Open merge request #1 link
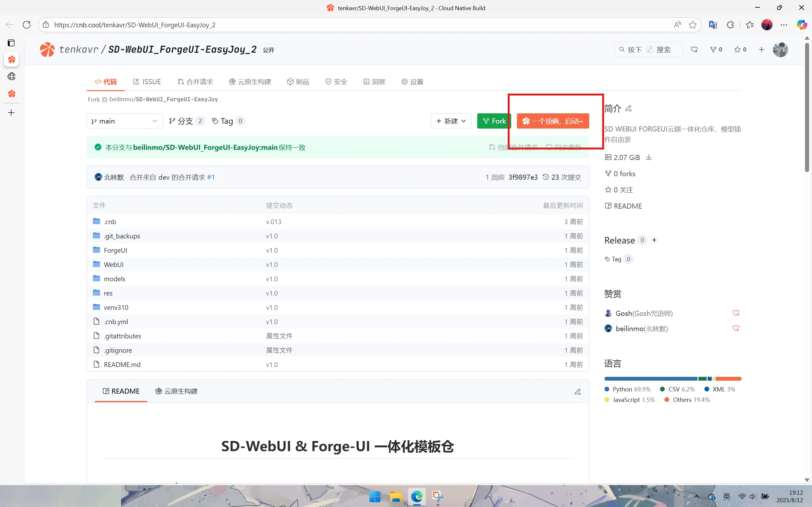 pos(211,177)
